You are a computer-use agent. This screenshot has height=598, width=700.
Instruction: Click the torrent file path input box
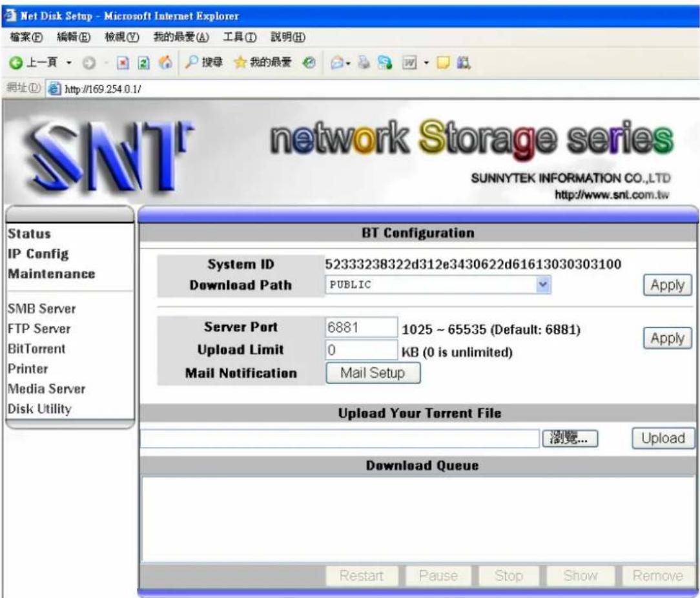click(x=340, y=438)
